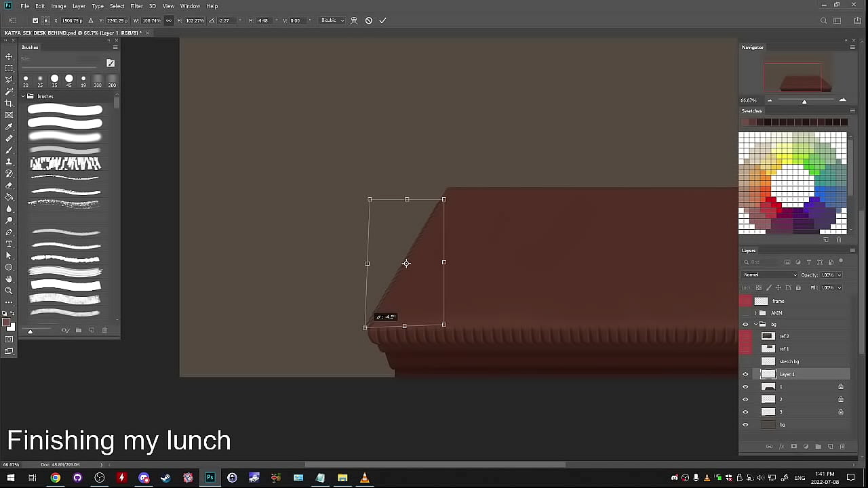This screenshot has width=868, height=488.
Task: Hide Layer 1 with its eye icon
Action: coord(745,374)
